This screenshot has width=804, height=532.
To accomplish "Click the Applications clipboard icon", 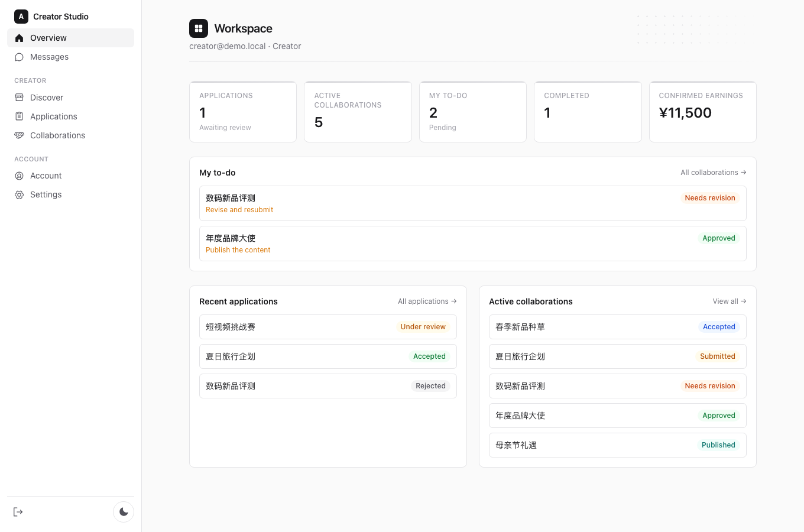I will click(x=19, y=116).
